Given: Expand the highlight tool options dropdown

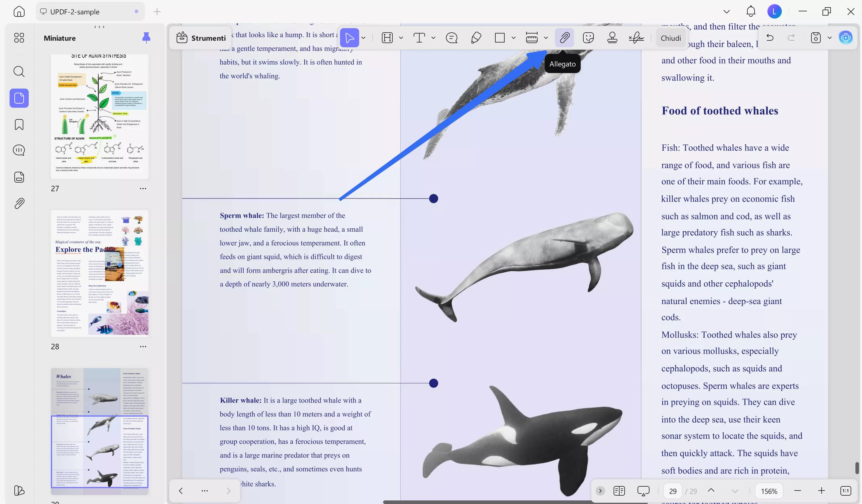Looking at the screenshot, I should [401, 38].
